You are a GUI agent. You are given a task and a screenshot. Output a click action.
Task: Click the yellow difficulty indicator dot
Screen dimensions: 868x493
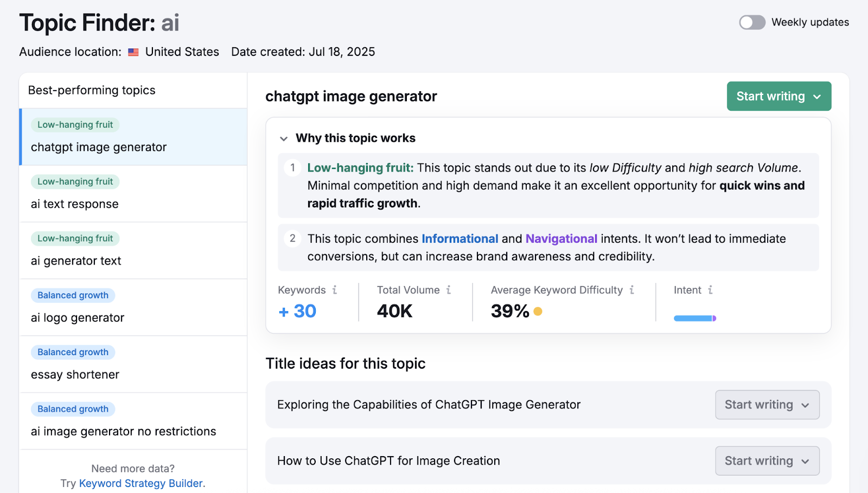pyautogui.click(x=538, y=312)
